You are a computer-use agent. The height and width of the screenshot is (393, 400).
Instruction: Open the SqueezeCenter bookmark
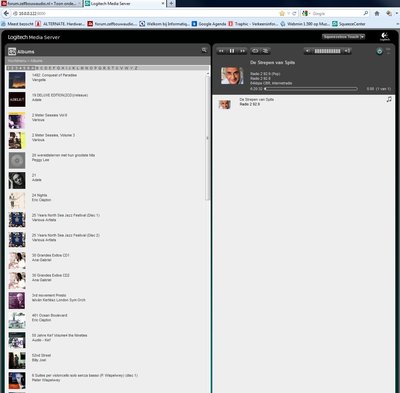(x=349, y=24)
